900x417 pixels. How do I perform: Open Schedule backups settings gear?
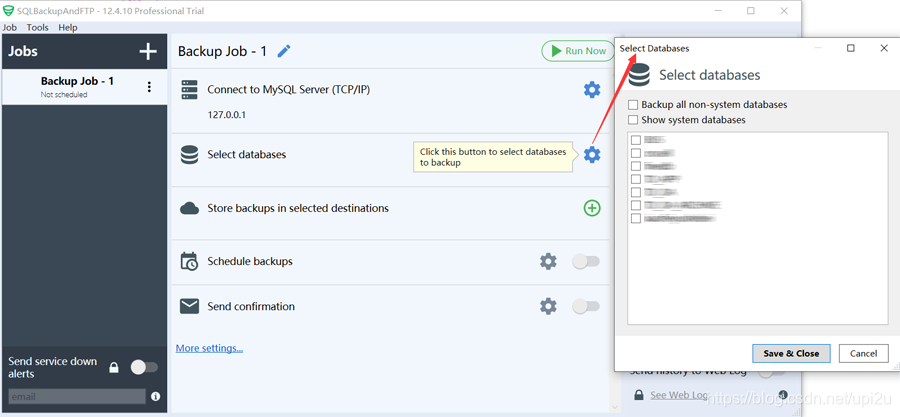[548, 262]
